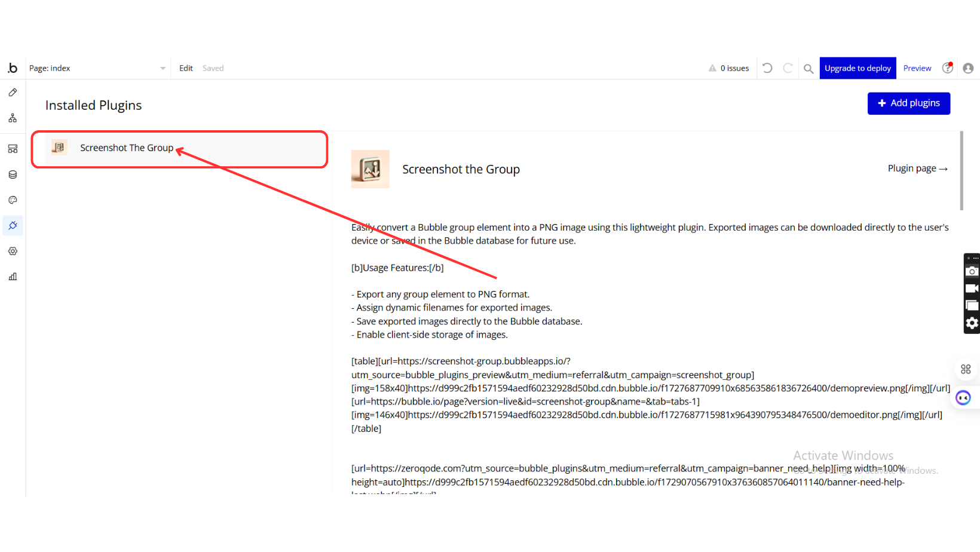Click the [/table] closing tag text
The height and width of the screenshot is (552, 980).
coord(366,428)
